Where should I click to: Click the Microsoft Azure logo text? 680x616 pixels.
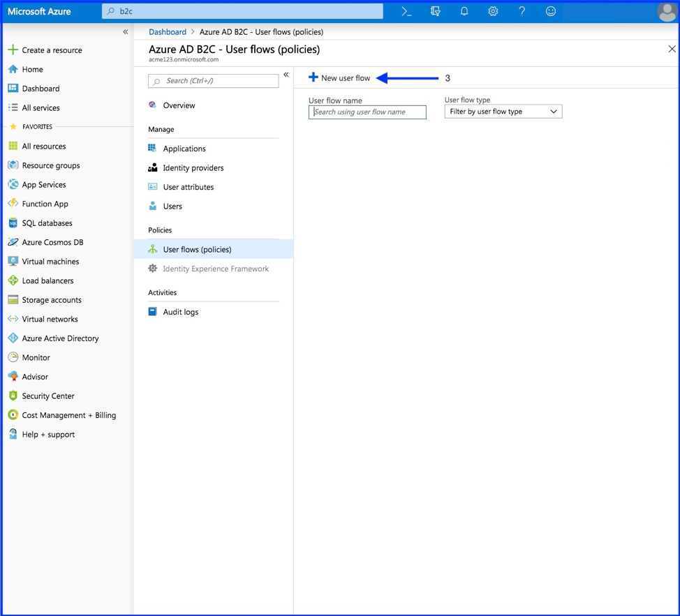click(x=39, y=12)
